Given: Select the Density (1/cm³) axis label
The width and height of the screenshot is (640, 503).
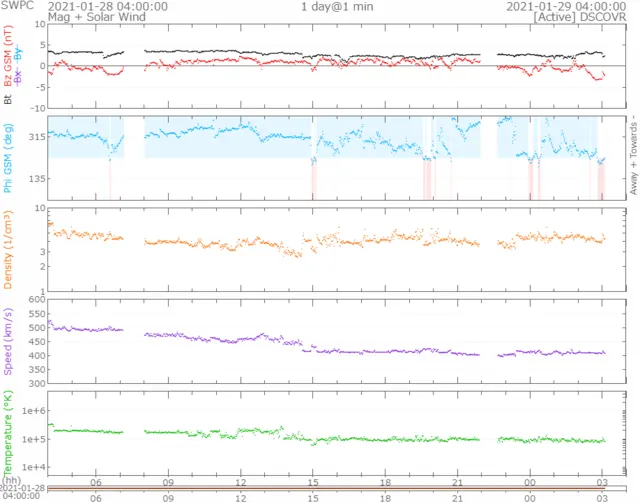Looking at the screenshot, I should pyautogui.click(x=9, y=250).
